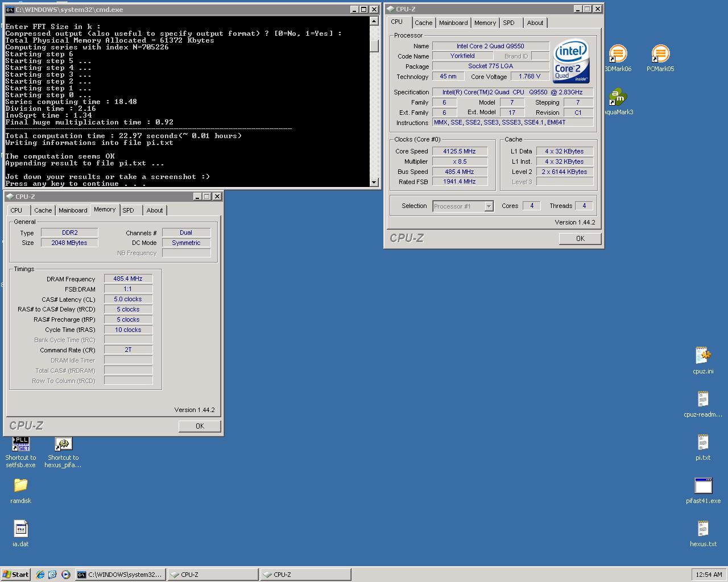The image size is (728, 582).
Task: Click the cmd.exe window system menu icon
Action: 10,10
